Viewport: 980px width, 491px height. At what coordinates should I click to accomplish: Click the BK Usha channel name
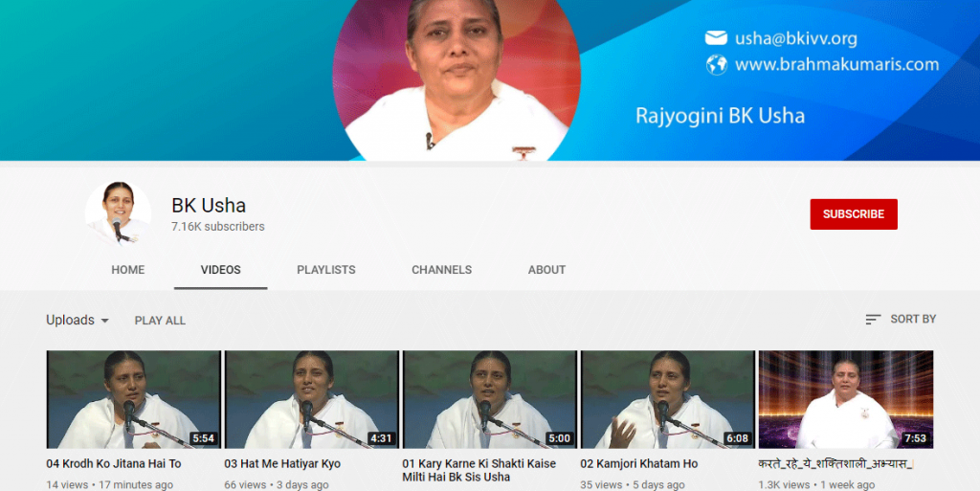click(209, 206)
